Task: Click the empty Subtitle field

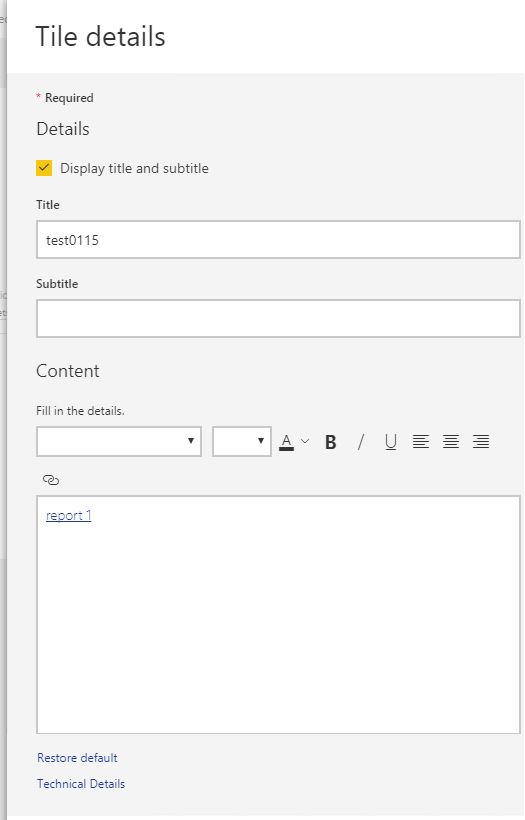Action: pos(278,318)
